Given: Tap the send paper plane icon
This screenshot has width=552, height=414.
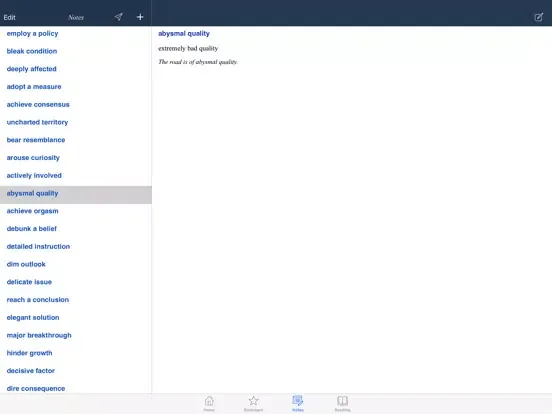Looking at the screenshot, I should point(119,17).
